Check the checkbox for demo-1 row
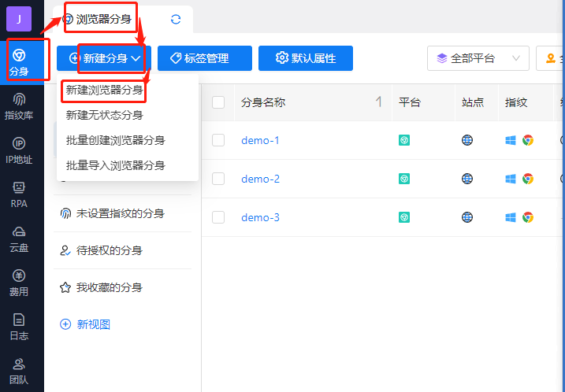Screen dimensions: 565x392 [x=218, y=140]
